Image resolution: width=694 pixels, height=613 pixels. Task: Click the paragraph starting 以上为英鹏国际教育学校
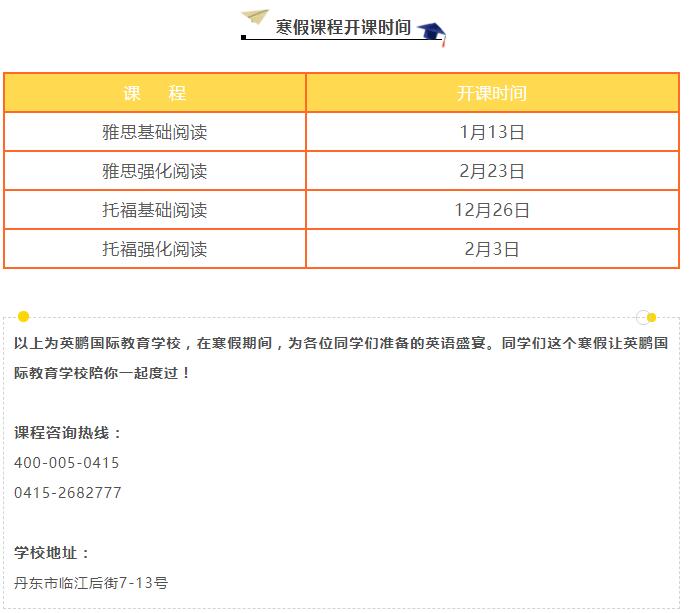tap(341, 358)
